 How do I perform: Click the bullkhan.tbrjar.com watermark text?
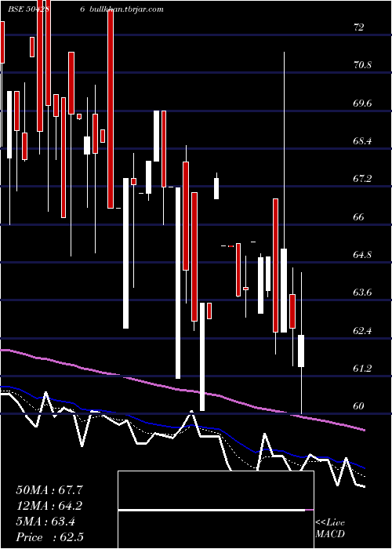(x=126, y=9)
